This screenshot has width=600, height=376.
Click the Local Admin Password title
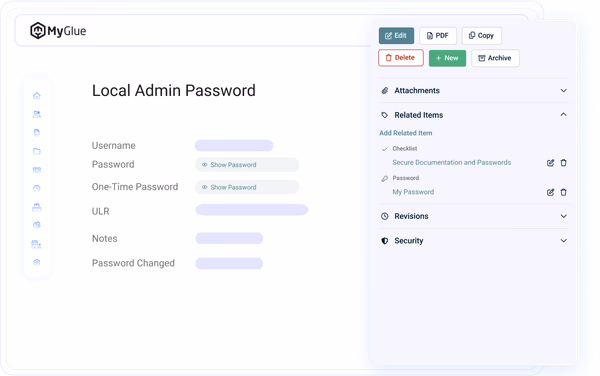tap(174, 91)
